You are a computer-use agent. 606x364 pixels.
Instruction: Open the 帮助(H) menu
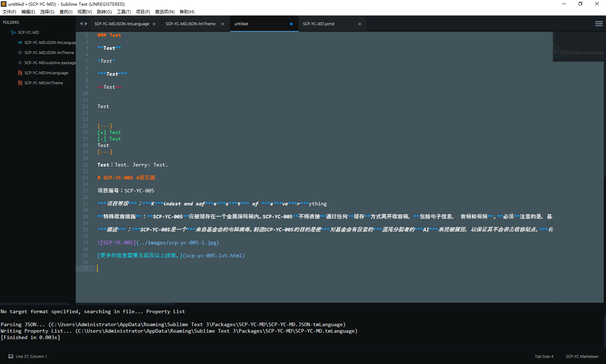187,12
